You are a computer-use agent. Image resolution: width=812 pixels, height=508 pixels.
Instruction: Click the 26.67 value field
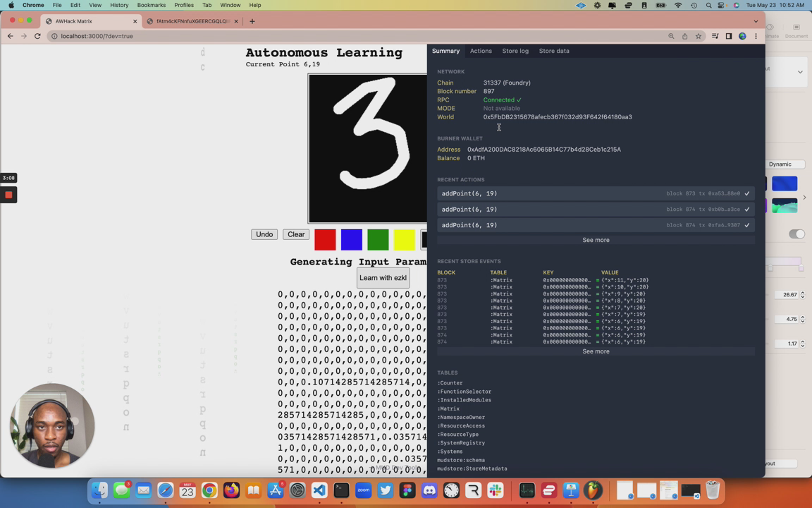(787, 295)
